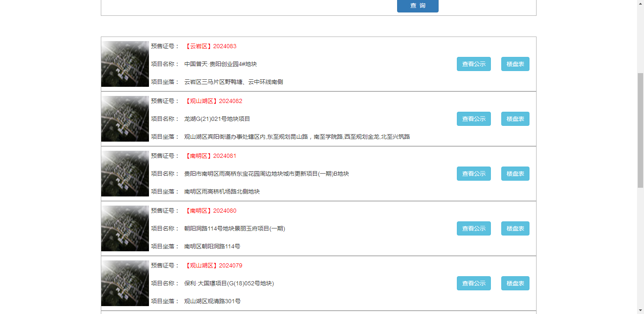Click thumbnail image of 龙湖G(21)021号地块项目
This screenshot has width=644, height=314.
tap(125, 119)
